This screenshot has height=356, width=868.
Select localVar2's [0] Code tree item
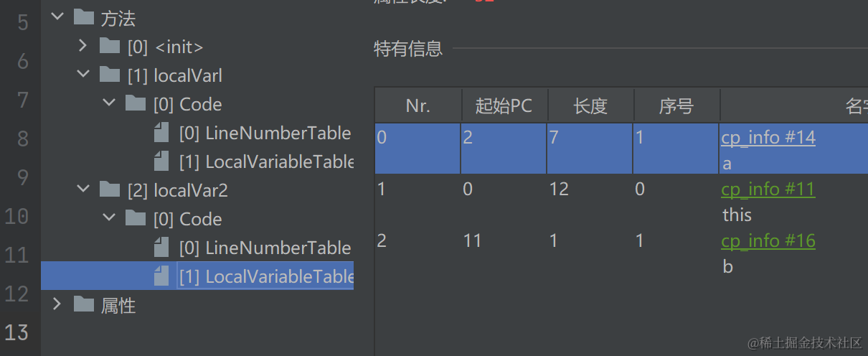coord(187,219)
